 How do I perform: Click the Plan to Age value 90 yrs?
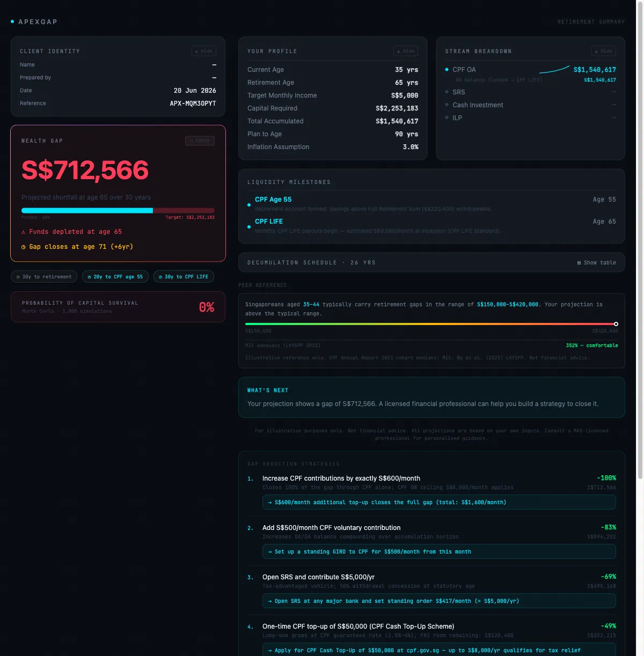pos(406,134)
